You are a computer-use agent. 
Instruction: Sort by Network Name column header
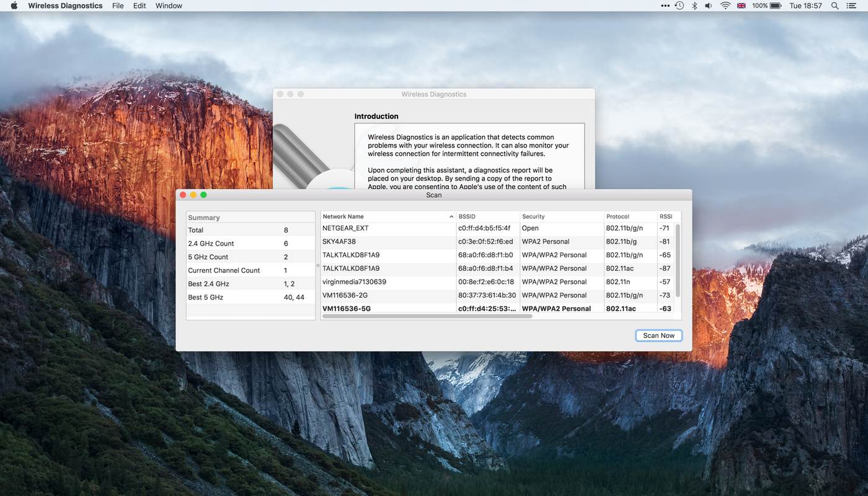(388, 216)
